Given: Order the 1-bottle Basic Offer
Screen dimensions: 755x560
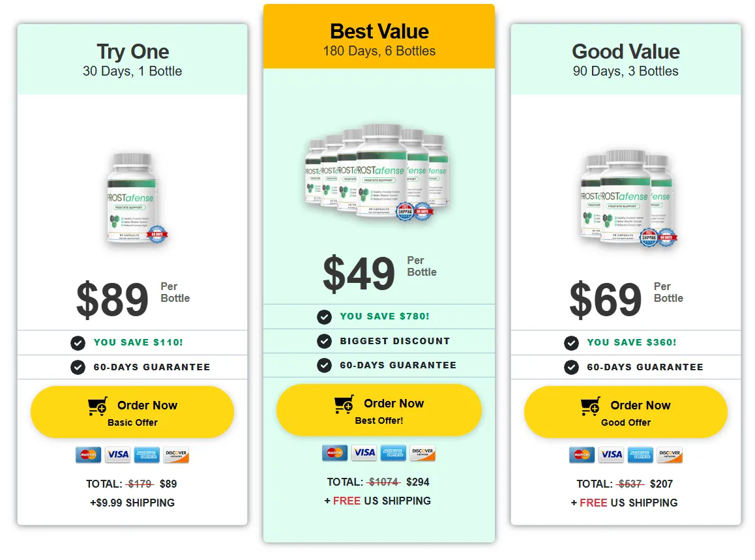Looking at the screenshot, I should [132, 412].
